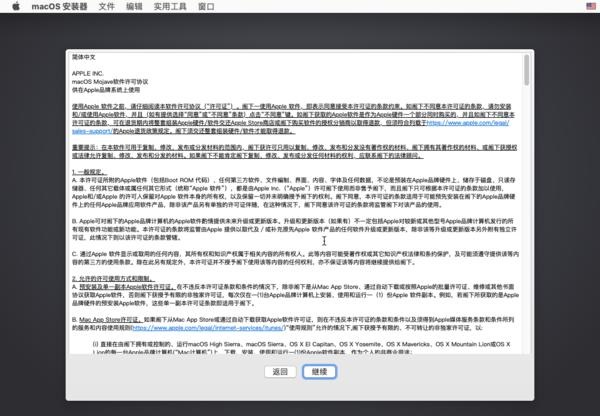Click the 2. 允许的许可使用方式和限制 heading
The height and width of the screenshot is (416, 600).
tap(114, 278)
